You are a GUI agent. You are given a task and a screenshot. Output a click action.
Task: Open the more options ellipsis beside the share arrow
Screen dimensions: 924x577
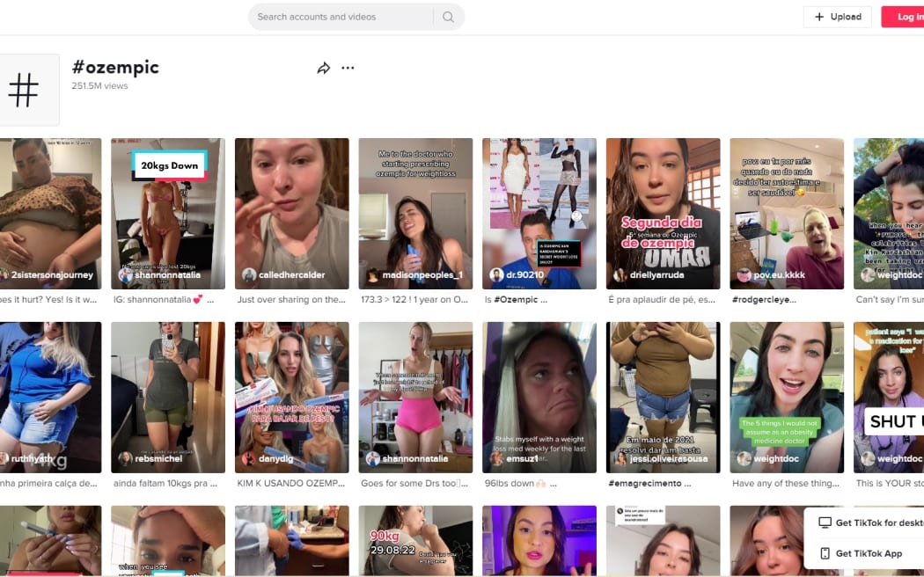coord(348,68)
